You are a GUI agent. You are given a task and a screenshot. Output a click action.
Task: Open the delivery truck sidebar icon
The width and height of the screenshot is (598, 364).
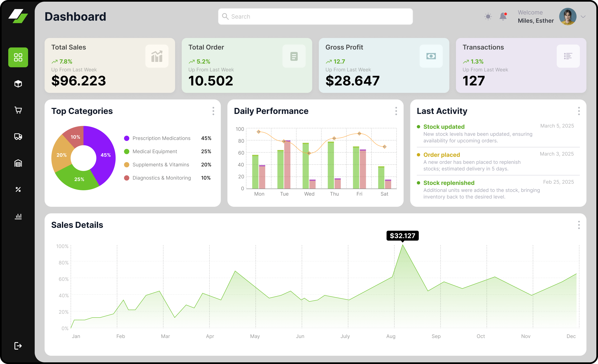pos(18,137)
